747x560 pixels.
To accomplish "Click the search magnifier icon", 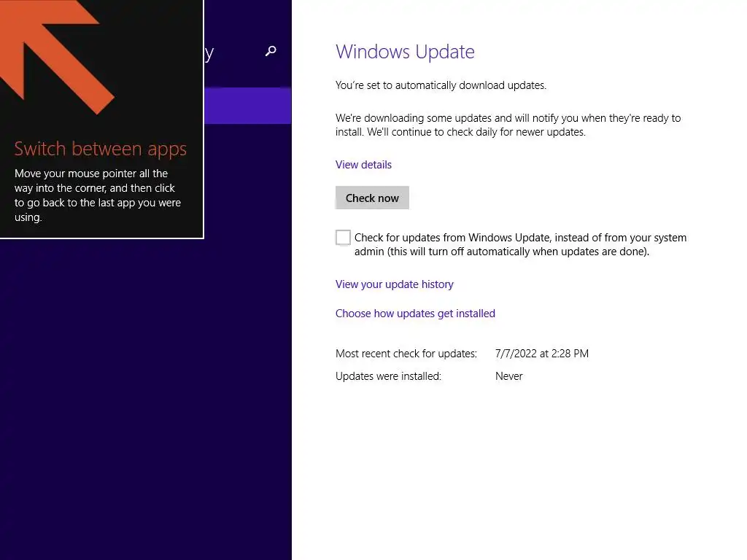I will (271, 51).
